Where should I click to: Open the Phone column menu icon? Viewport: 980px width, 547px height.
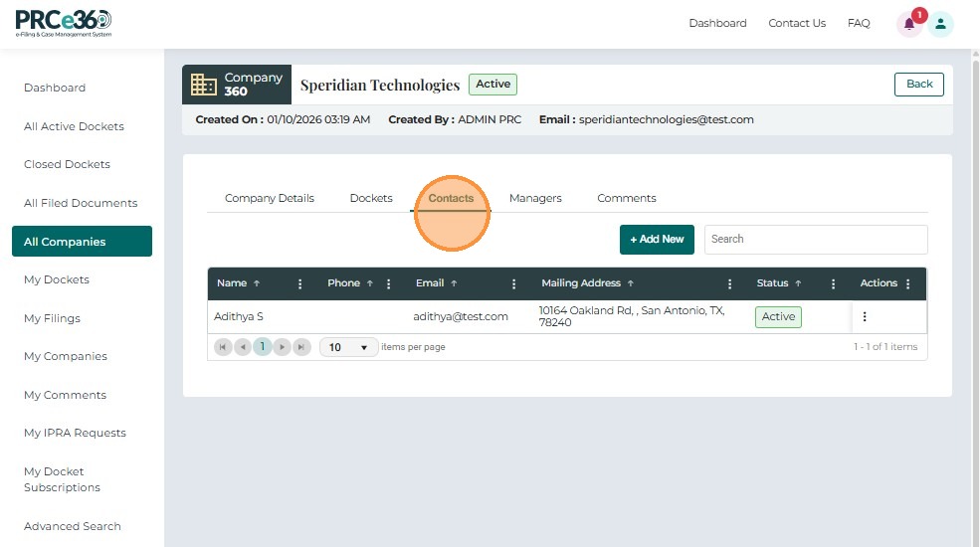click(388, 284)
